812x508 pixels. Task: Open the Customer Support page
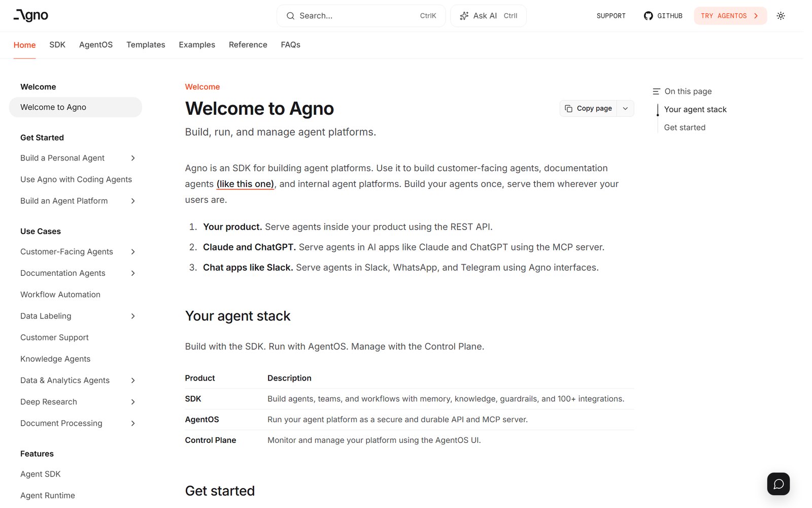tap(54, 337)
